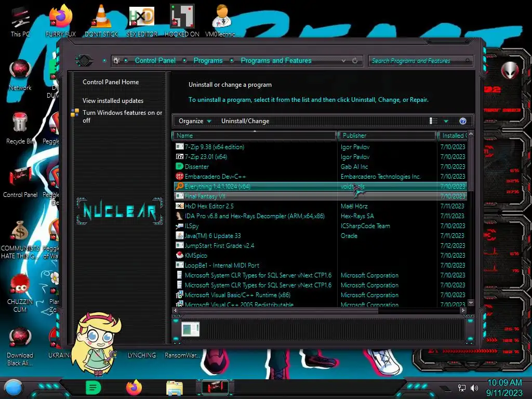Sort by the Name column header
The image size is (532, 399).
click(255, 136)
